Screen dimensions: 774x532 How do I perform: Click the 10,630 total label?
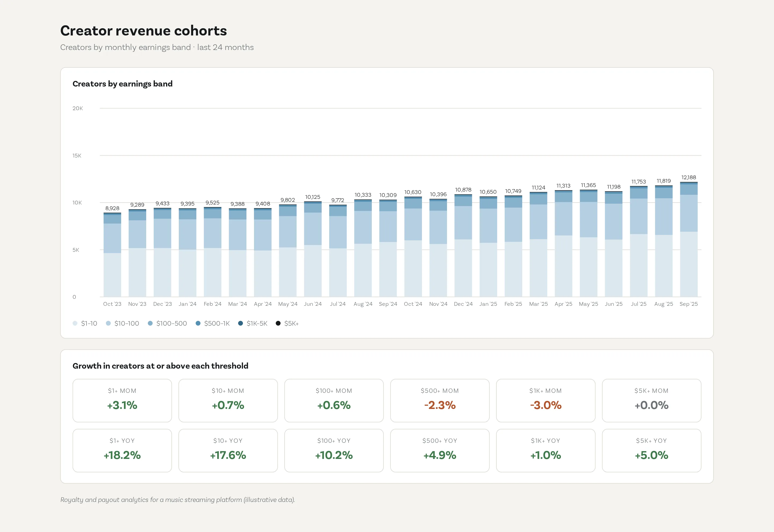point(413,192)
